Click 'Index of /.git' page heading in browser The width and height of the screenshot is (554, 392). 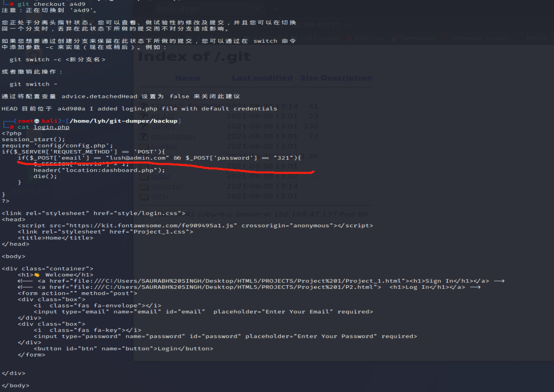(x=194, y=56)
